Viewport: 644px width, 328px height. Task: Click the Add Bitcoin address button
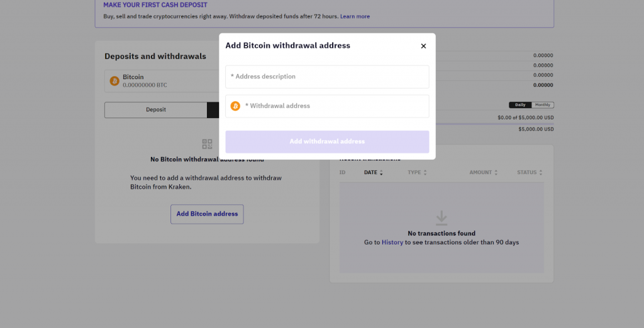pyautogui.click(x=207, y=214)
